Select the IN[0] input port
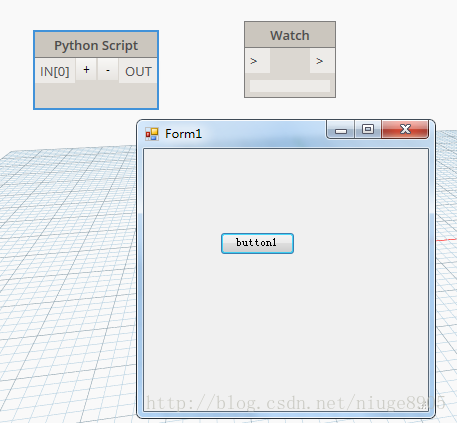This screenshot has height=423, width=457. [x=55, y=71]
